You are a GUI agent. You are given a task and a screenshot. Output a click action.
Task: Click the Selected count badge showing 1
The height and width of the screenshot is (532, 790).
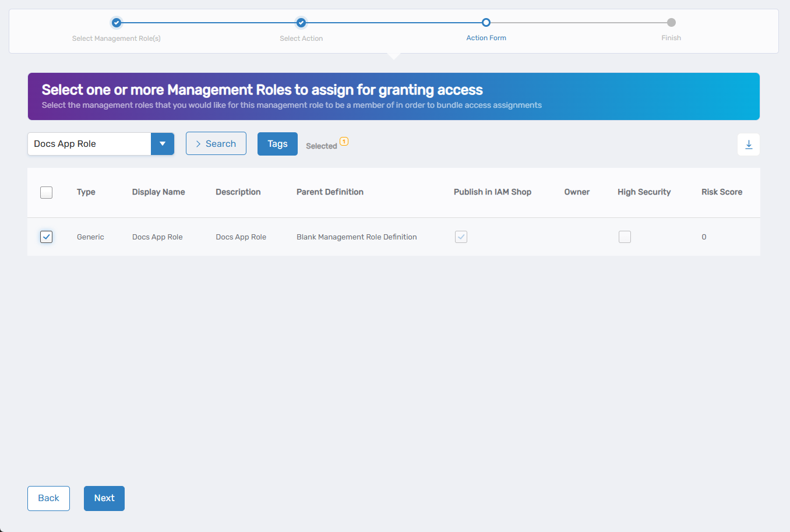pos(344,141)
